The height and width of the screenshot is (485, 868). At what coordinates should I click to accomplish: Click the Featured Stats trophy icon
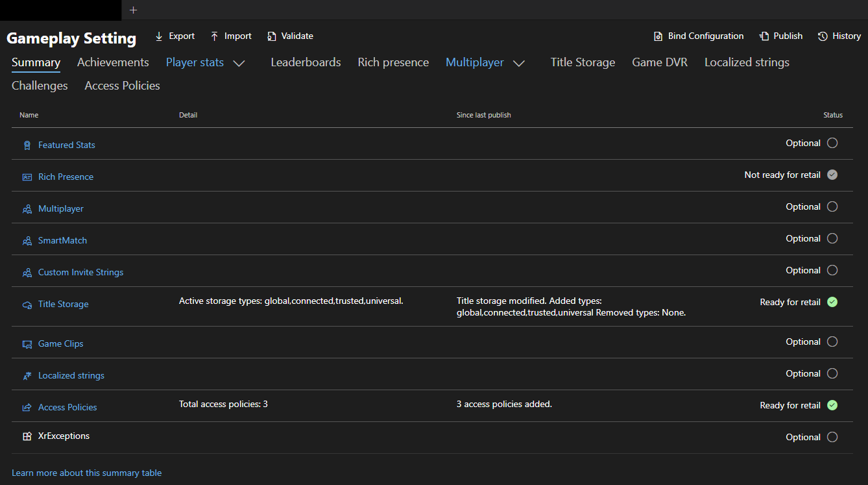(x=26, y=145)
